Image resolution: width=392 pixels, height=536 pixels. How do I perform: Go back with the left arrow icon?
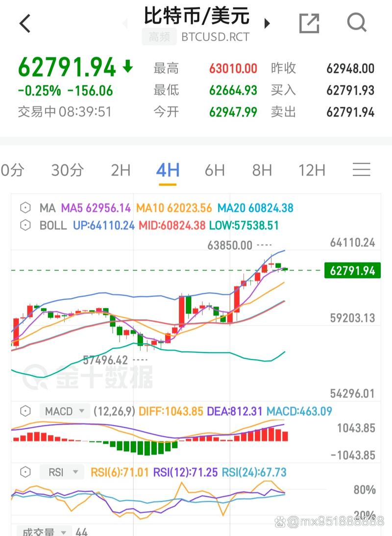(25, 23)
